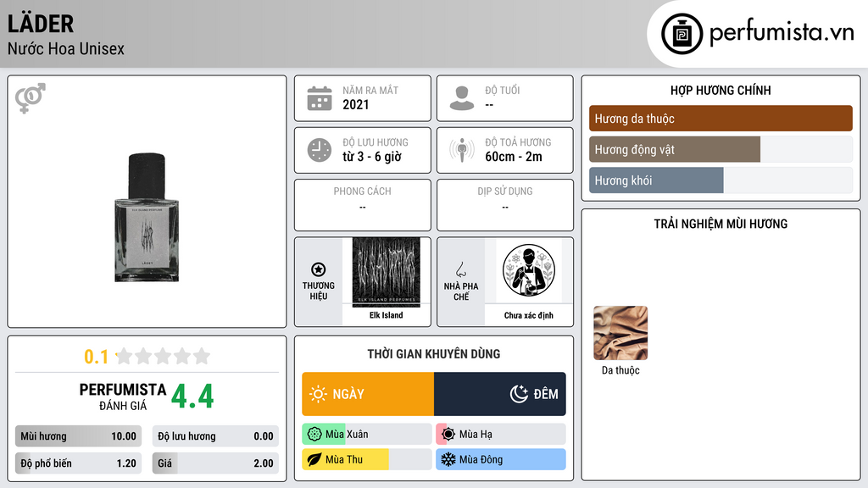Image resolution: width=868 pixels, height=488 pixels.
Task: Click the 'từ 3 - 6 giờ' longevity value
Action: (372, 157)
